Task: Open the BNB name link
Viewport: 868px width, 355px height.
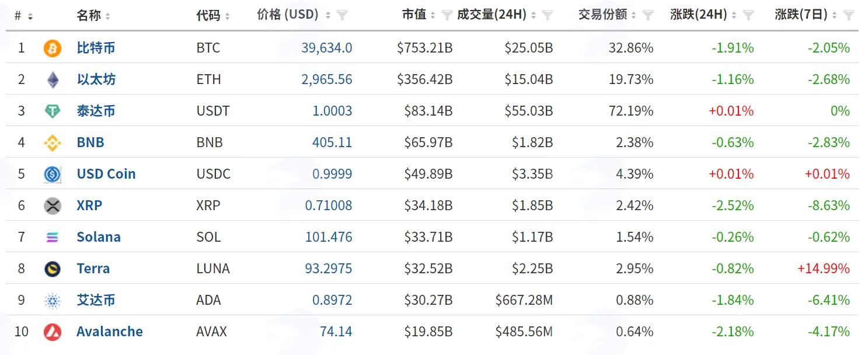Action: pos(90,142)
